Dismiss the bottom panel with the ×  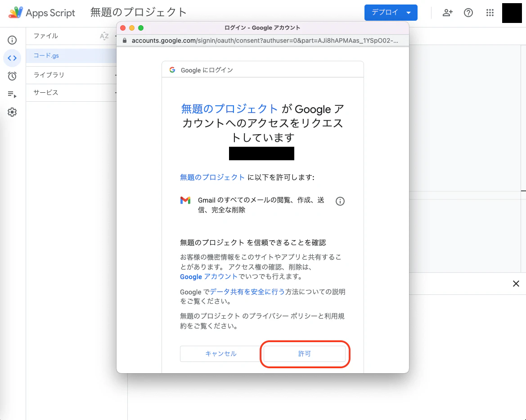(516, 284)
